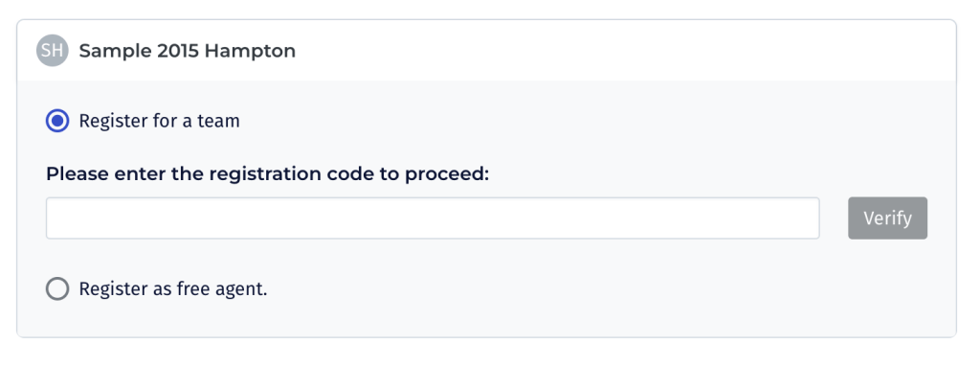
Task: Click the unchecked circle beside free agent
Action: [x=57, y=288]
